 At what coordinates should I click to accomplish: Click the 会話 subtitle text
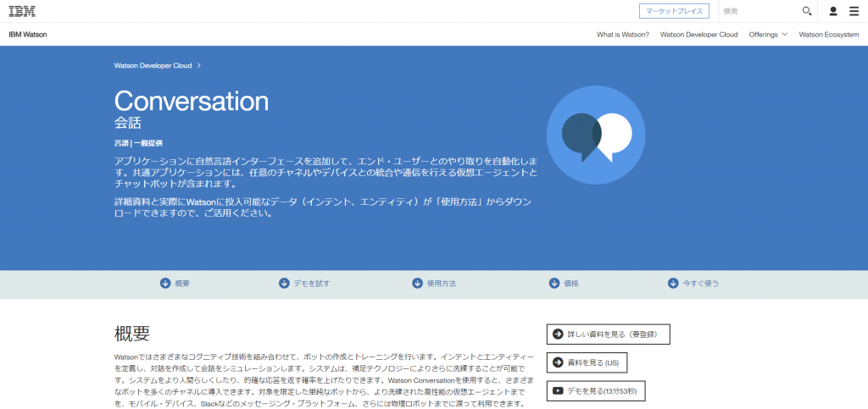[128, 123]
